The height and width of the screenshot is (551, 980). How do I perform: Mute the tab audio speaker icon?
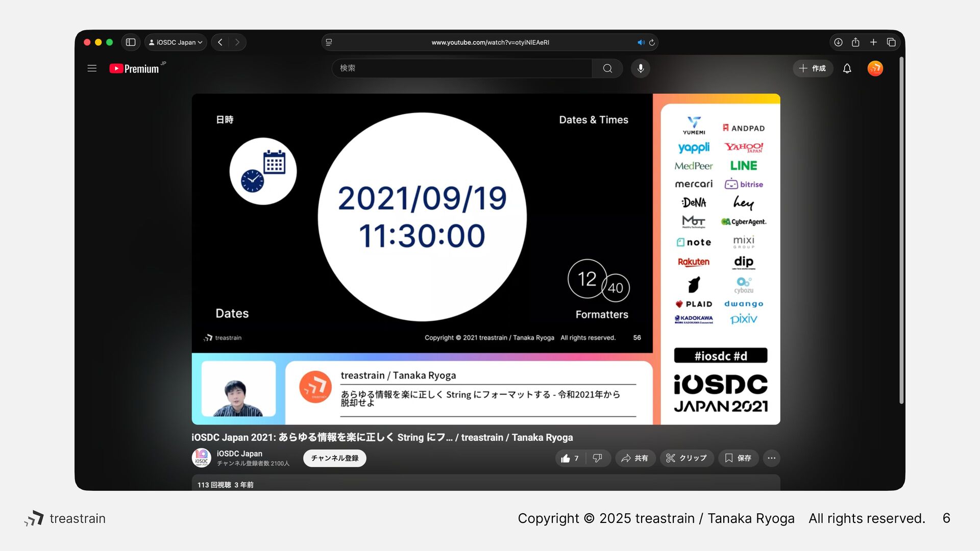click(x=641, y=42)
